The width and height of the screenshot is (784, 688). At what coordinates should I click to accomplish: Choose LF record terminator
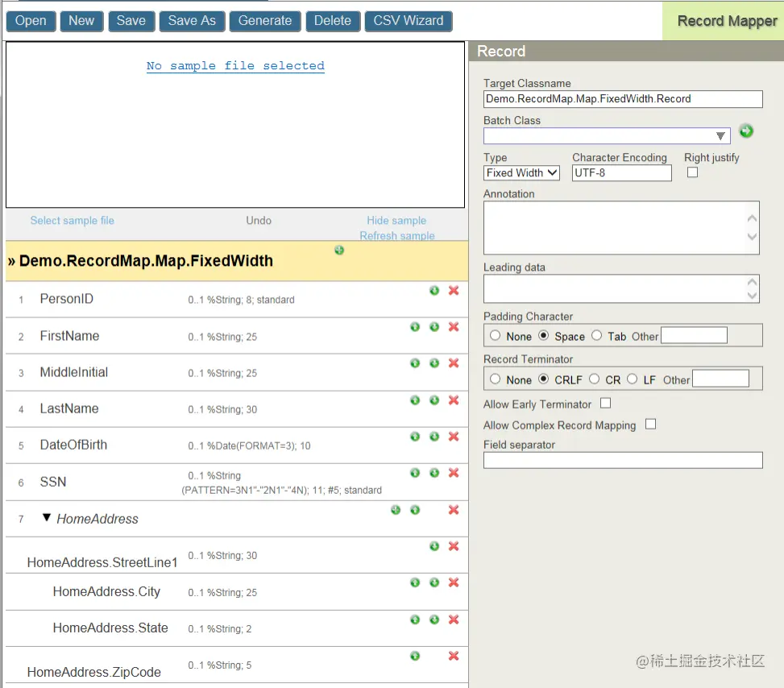click(632, 379)
